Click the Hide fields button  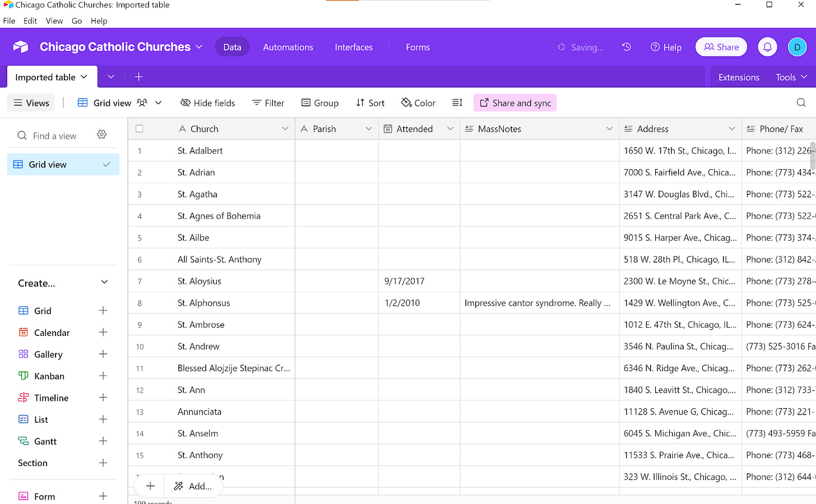[x=208, y=103]
